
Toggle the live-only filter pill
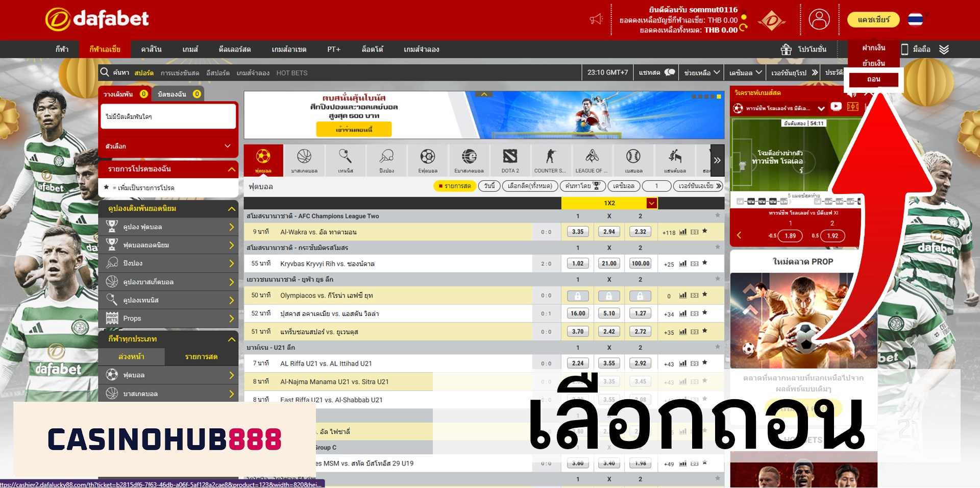coord(455,186)
